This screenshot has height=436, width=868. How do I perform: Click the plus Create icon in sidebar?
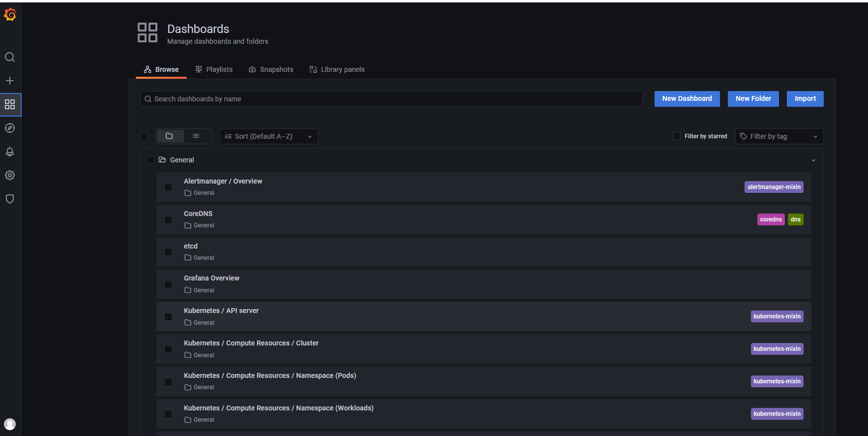10,81
